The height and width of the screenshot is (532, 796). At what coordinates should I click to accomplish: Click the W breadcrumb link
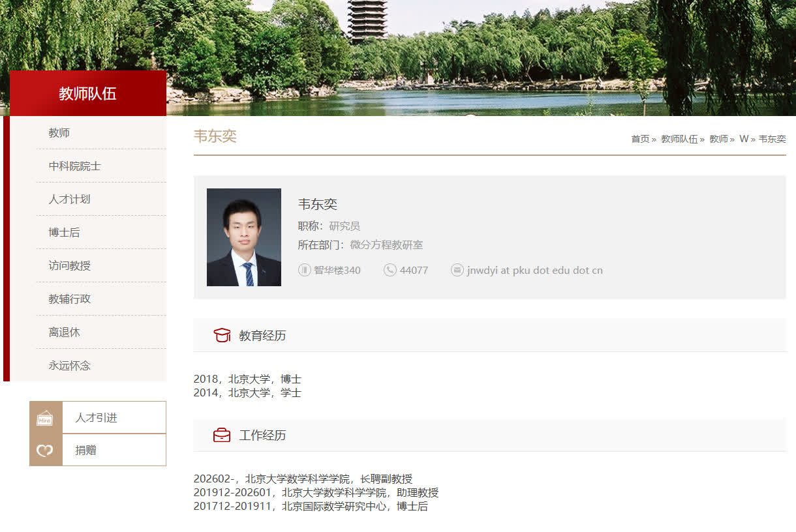(743, 139)
